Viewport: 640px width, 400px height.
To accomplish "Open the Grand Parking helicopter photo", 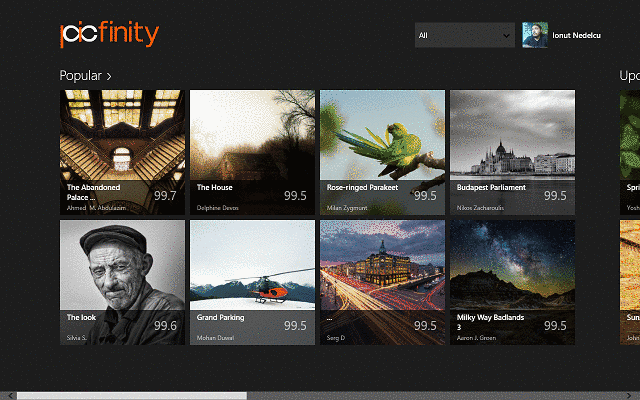I will [x=252, y=282].
